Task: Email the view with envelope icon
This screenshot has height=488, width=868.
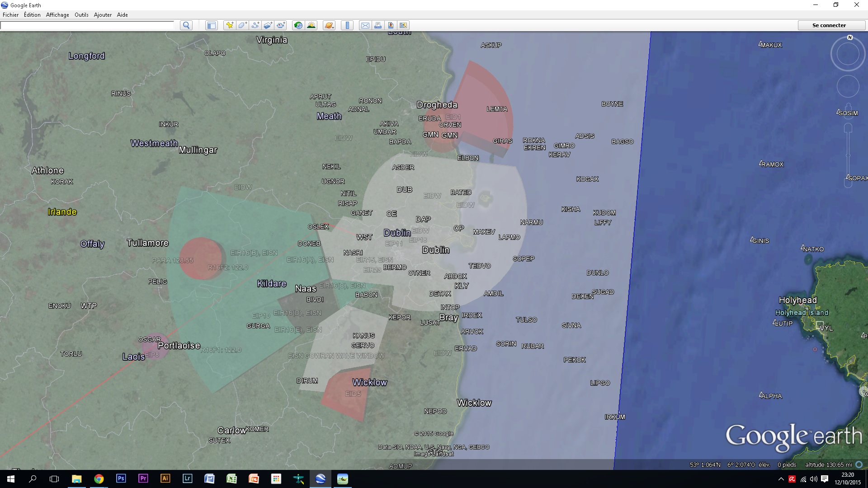Action: click(365, 25)
